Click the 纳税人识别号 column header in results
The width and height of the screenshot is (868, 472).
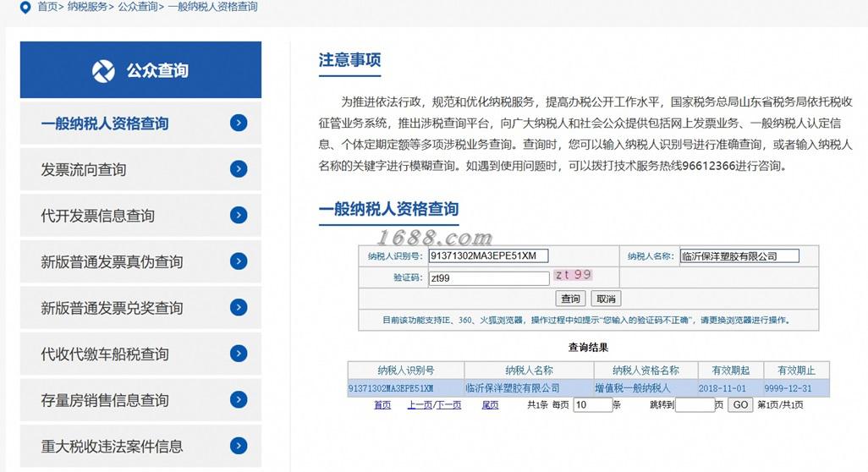coord(406,370)
